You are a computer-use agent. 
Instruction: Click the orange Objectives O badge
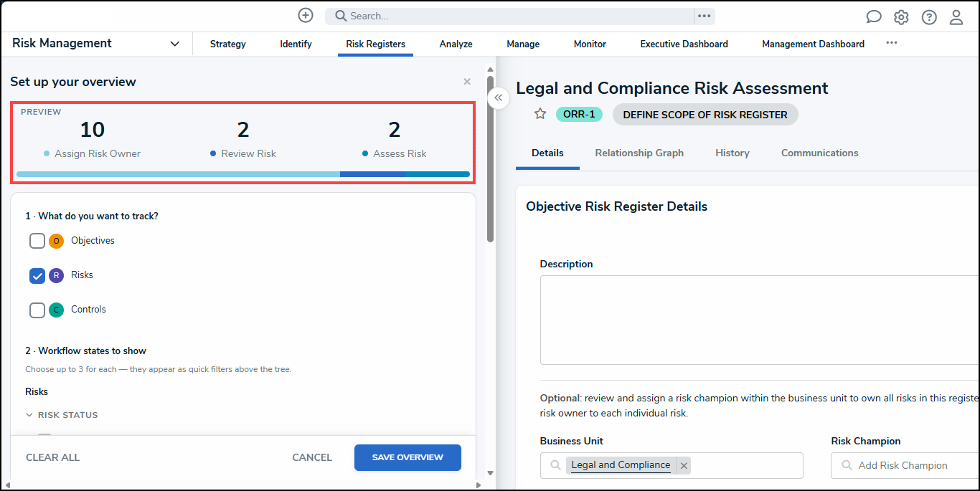[x=57, y=241]
